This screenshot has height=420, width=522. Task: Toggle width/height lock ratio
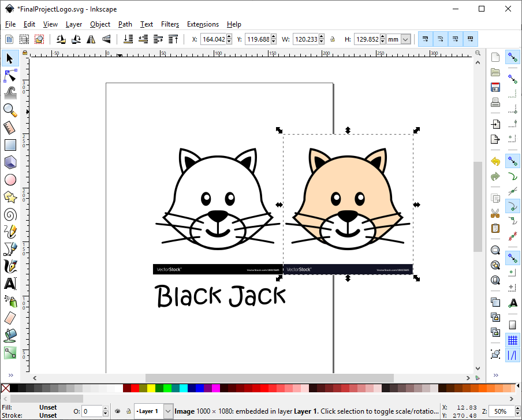pos(332,39)
